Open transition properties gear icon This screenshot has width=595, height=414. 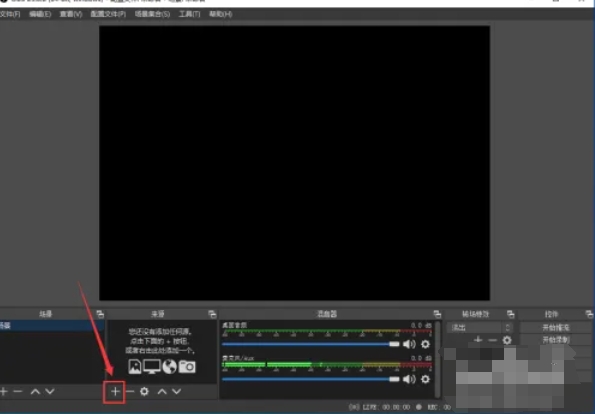(507, 340)
